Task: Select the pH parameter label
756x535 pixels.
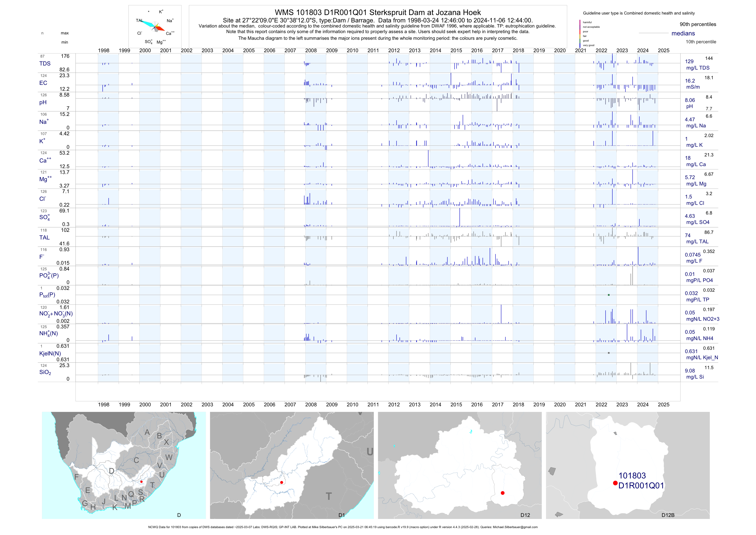Action: tap(43, 102)
